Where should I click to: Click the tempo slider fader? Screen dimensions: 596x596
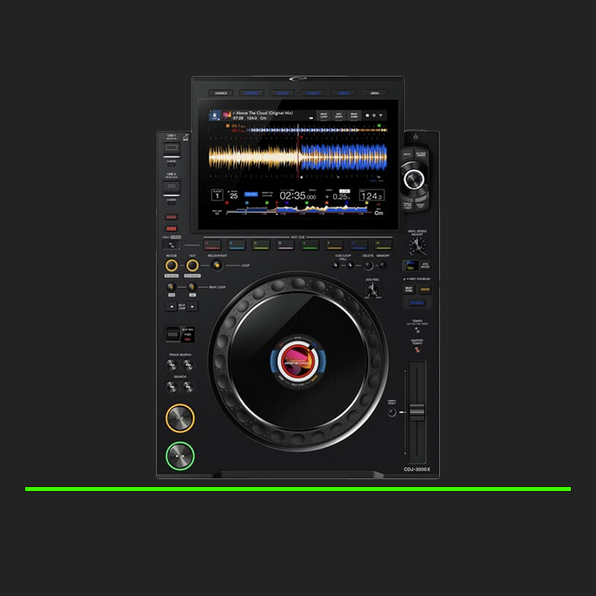tap(417, 412)
